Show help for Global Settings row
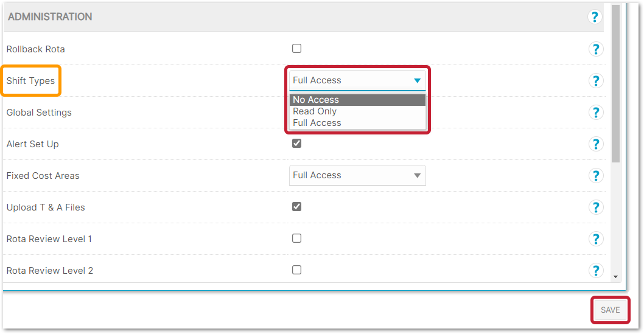The image size is (644, 334). tap(595, 113)
